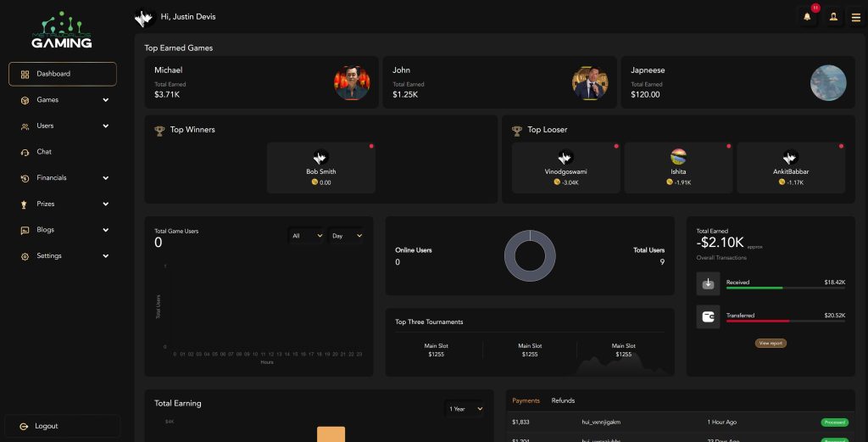Click Ishita's avatar picture

[678, 157]
